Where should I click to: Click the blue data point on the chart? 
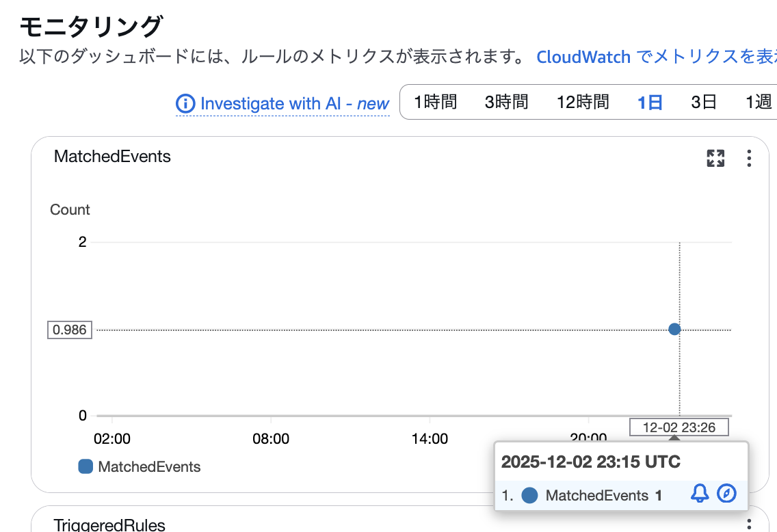(674, 329)
